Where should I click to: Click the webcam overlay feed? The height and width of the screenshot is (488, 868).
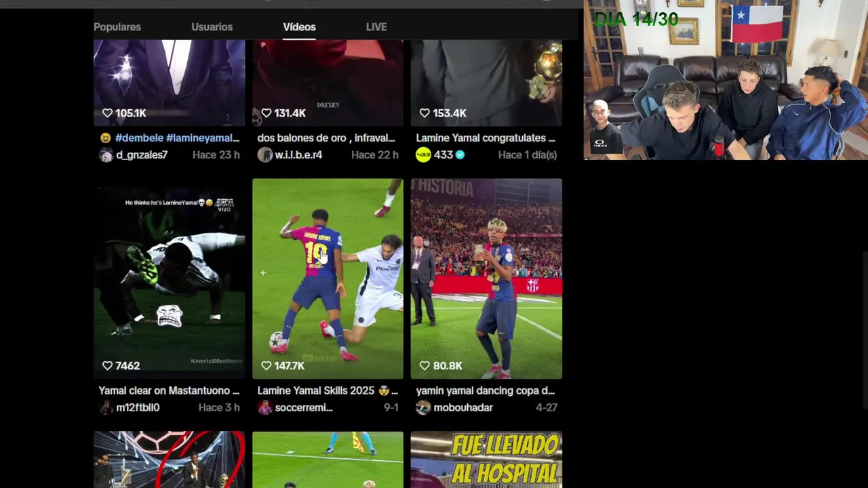pyautogui.click(x=726, y=80)
